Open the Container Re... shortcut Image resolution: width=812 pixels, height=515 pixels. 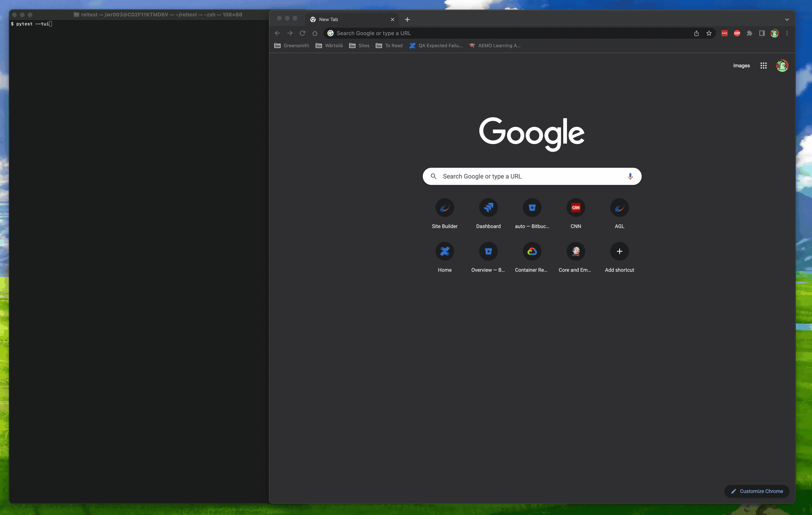click(x=532, y=258)
